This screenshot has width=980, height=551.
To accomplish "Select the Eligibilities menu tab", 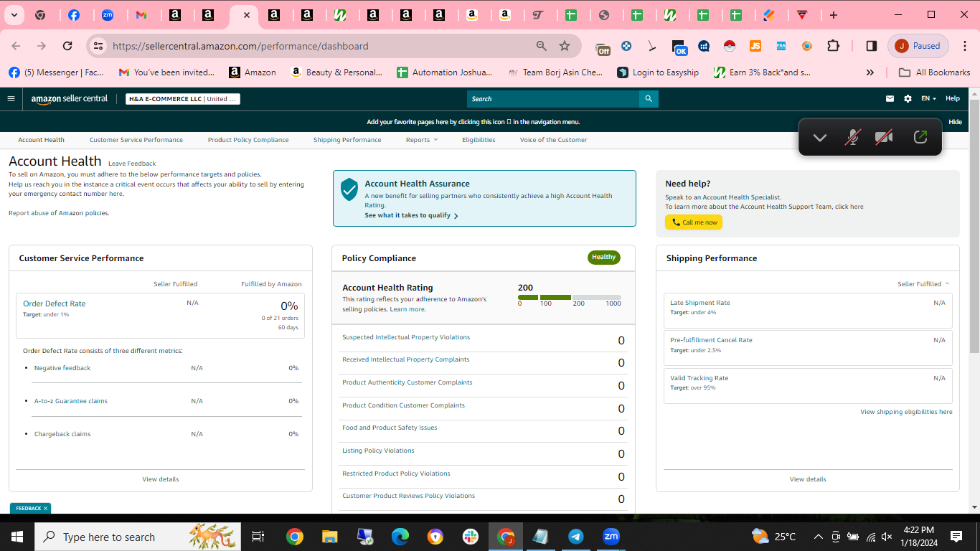I will click(479, 140).
